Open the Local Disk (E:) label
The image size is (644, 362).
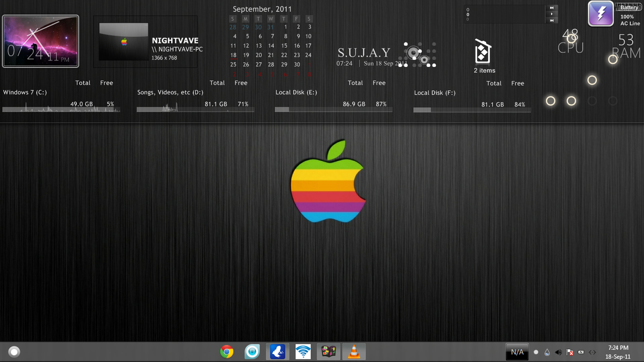(x=296, y=92)
